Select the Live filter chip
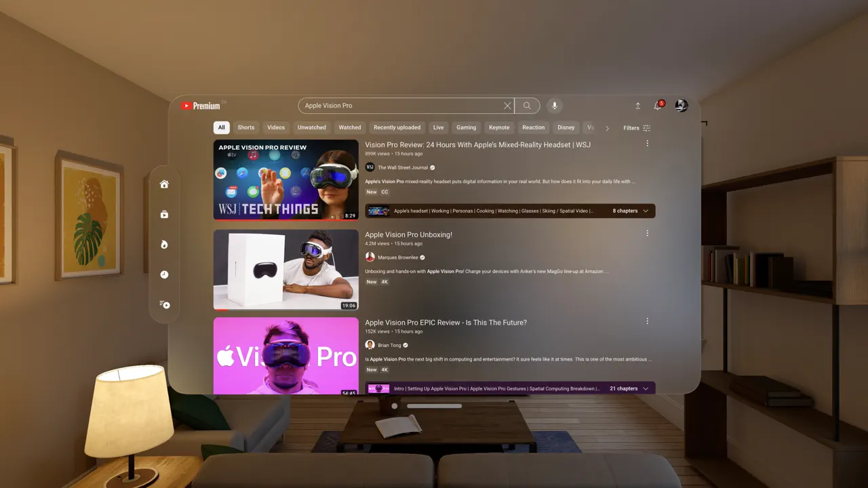 point(439,127)
